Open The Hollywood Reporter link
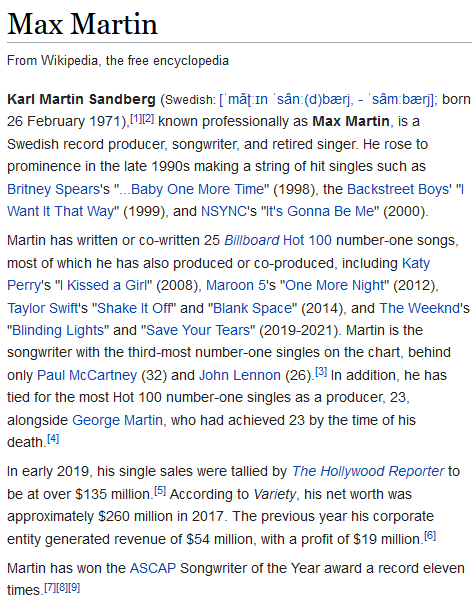 [x=368, y=471]
